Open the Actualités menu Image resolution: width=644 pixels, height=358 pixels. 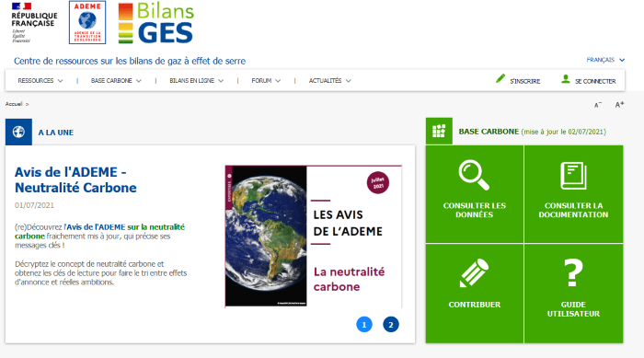pos(329,81)
